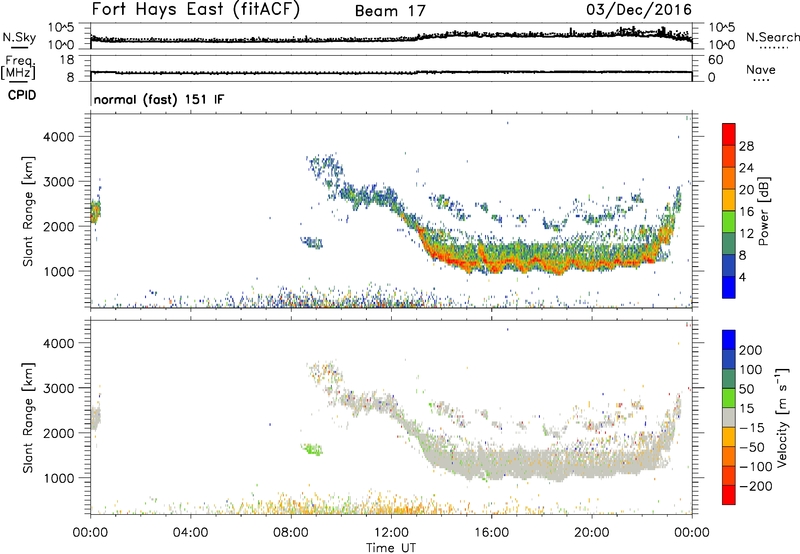Click the '16:00' time tick label

tap(492, 533)
